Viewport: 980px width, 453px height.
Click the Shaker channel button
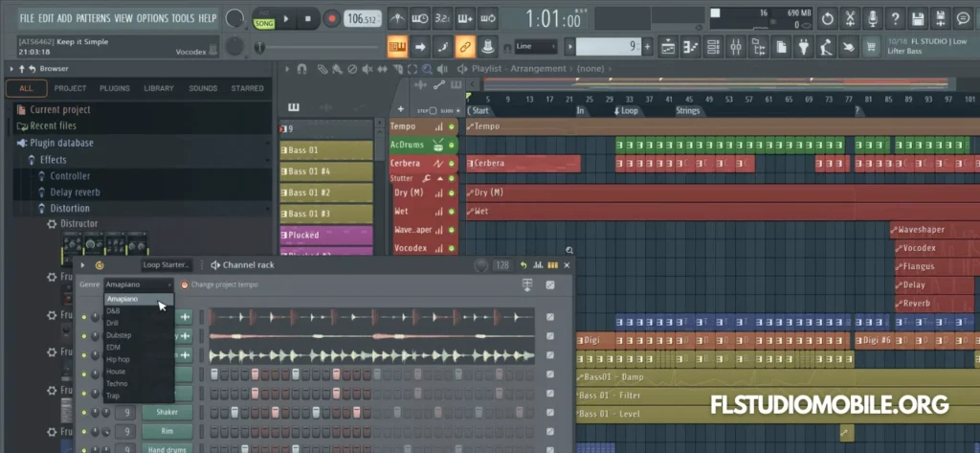(167, 413)
